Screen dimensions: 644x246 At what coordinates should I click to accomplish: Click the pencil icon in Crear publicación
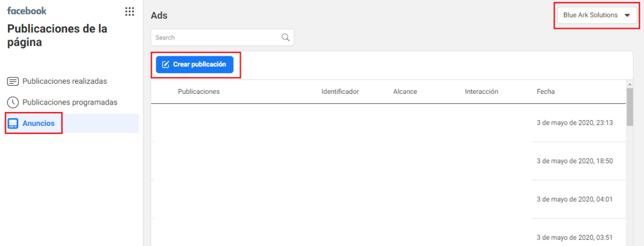[x=166, y=64]
